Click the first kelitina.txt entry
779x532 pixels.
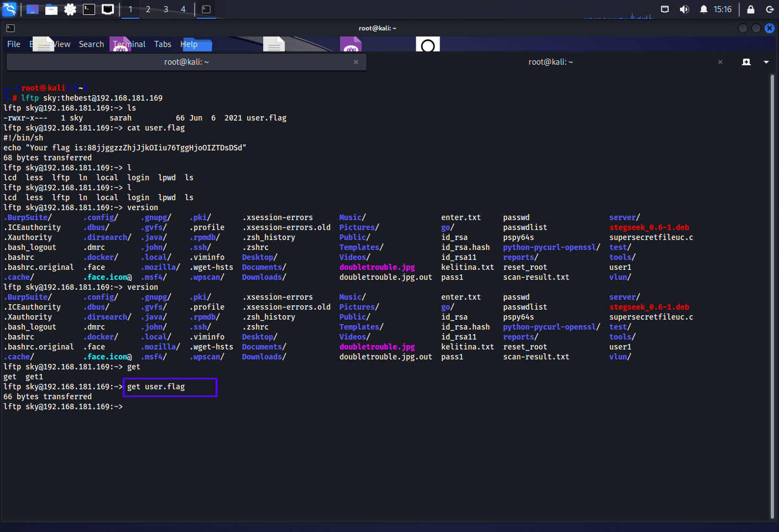click(468, 267)
